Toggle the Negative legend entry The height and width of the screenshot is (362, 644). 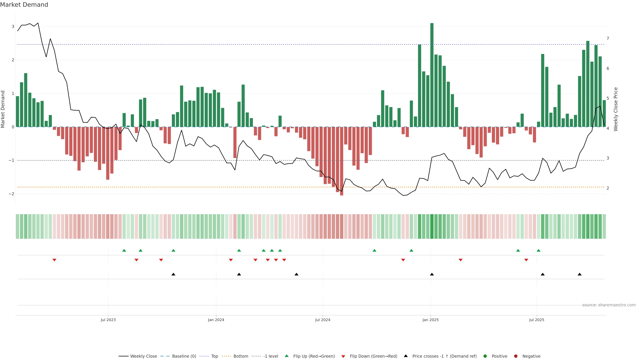[531, 356]
